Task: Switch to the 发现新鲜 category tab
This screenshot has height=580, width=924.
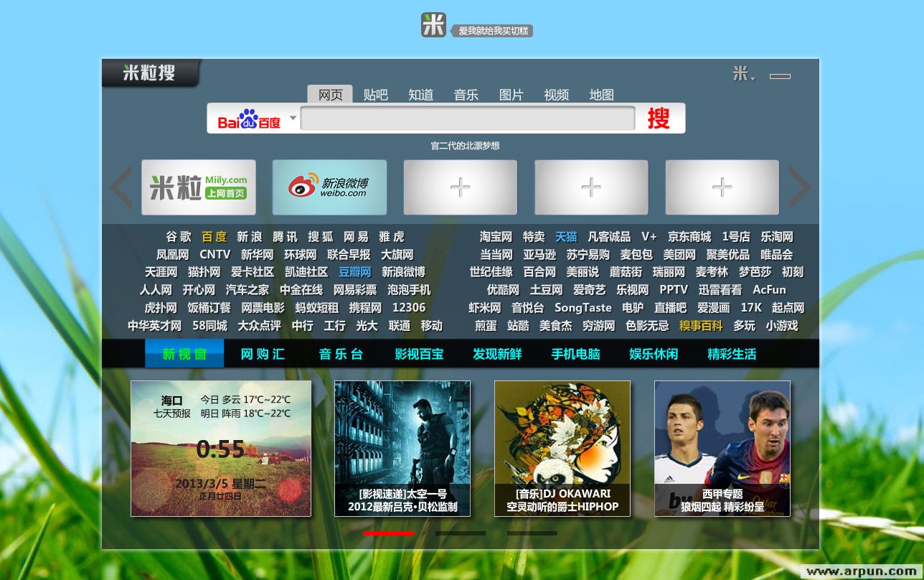Action: (497, 354)
